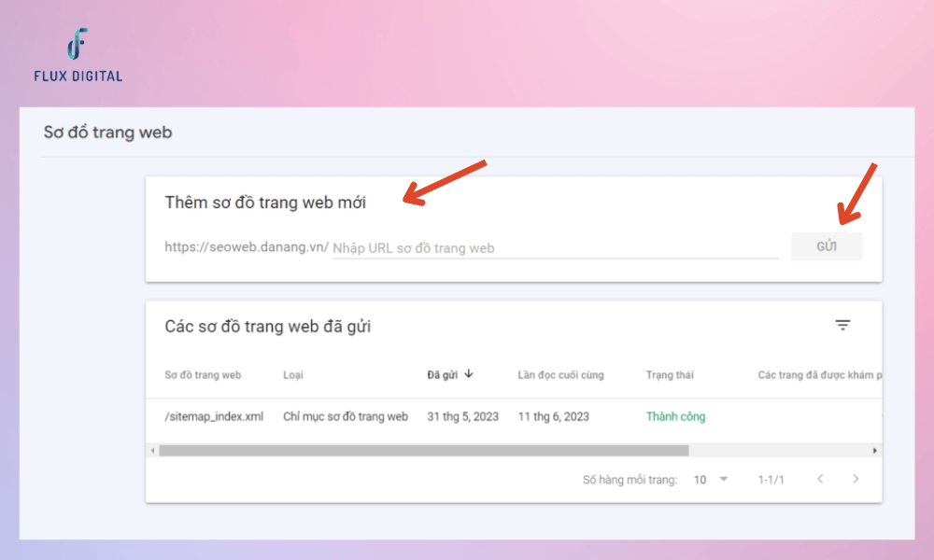Image resolution: width=934 pixels, height=560 pixels.
Task: Click the sitemap URL input field
Action: point(555,247)
